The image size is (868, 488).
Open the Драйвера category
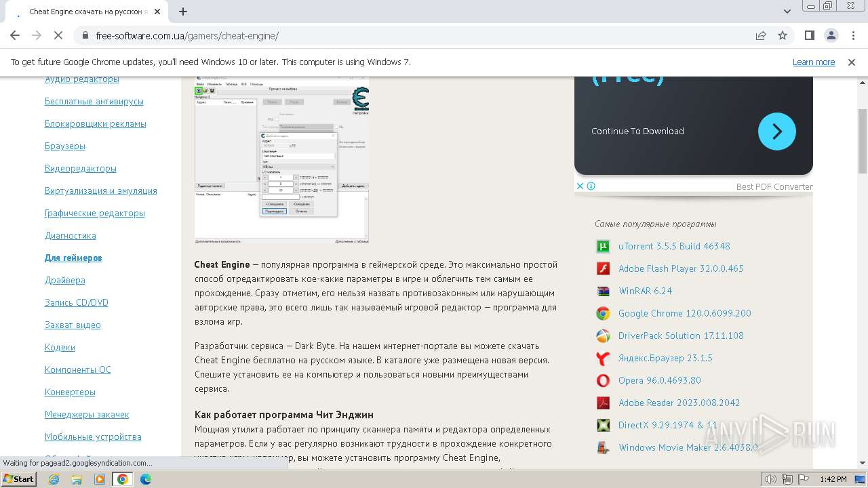click(64, 280)
